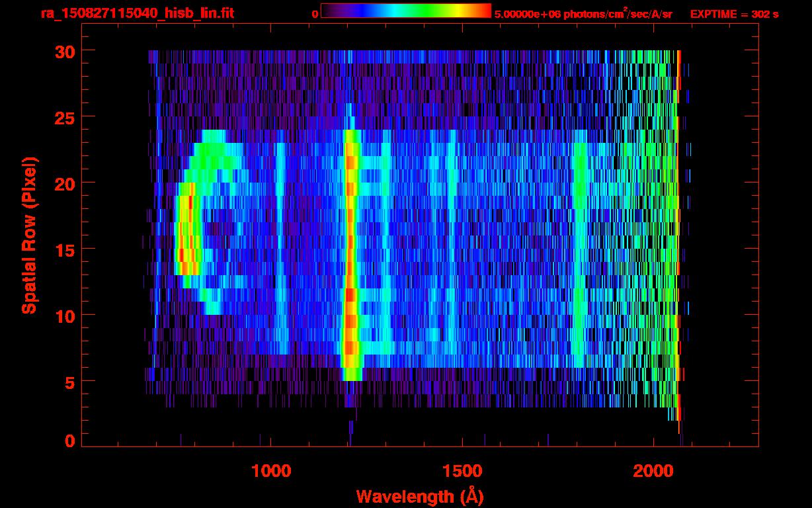The width and height of the screenshot is (812, 508).
Task: Click the EXPTIME = 302 s text
Action: [x=734, y=14]
